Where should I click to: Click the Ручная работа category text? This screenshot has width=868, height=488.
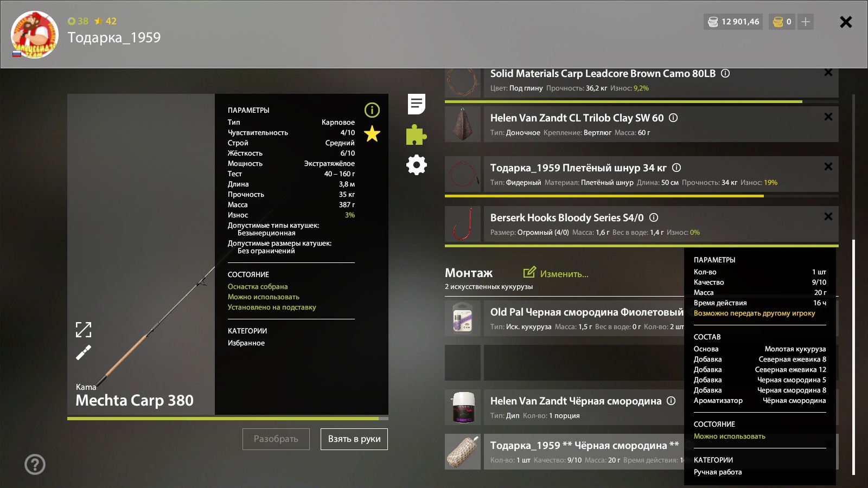(718, 472)
